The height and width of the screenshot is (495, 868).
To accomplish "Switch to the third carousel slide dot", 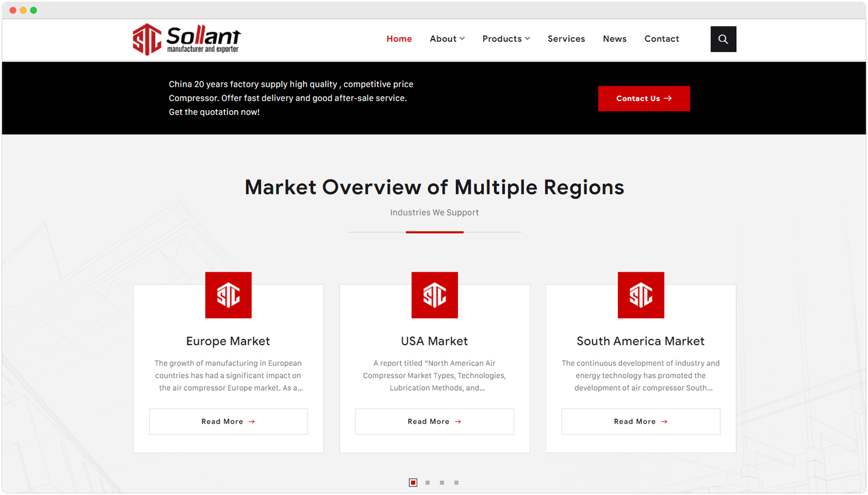I will (x=442, y=482).
